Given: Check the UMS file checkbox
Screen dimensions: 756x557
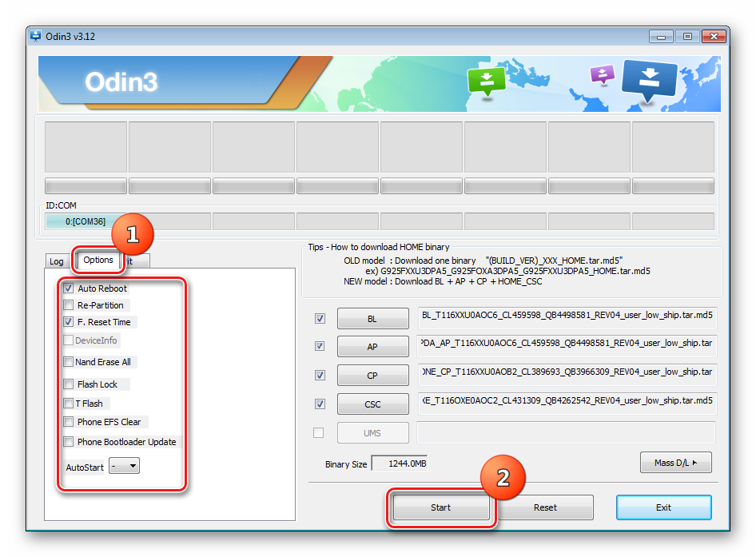Looking at the screenshot, I should 319,432.
